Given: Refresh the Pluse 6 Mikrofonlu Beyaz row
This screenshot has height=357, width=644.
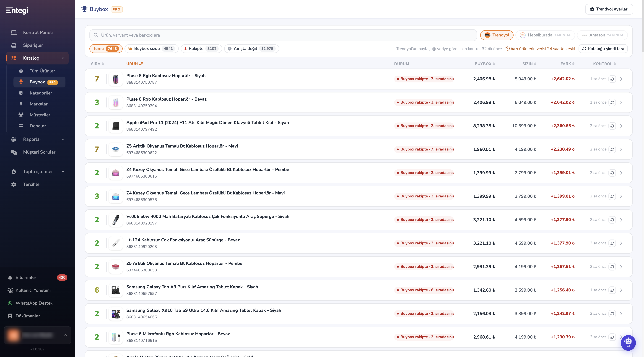Looking at the screenshot, I should (x=612, y=337).
